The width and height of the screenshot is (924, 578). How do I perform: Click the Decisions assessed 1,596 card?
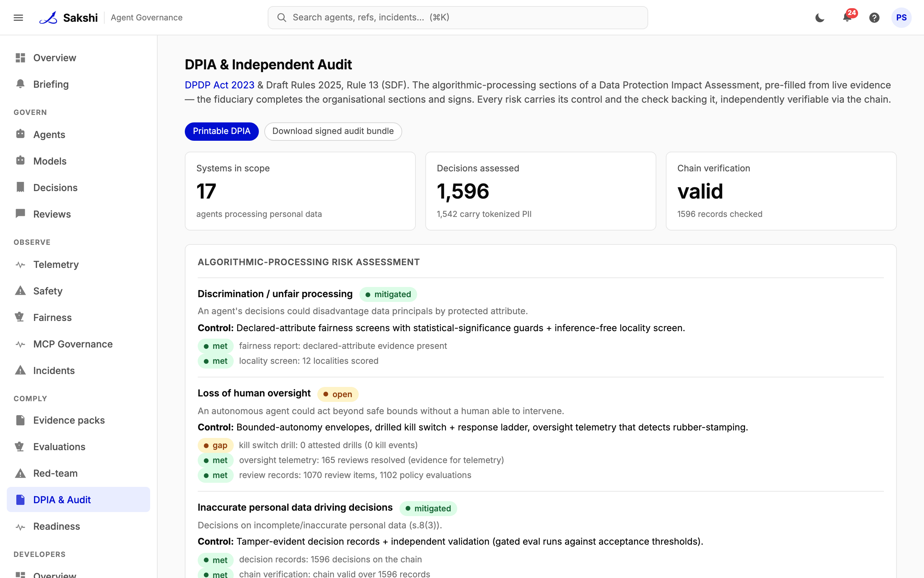541,191
